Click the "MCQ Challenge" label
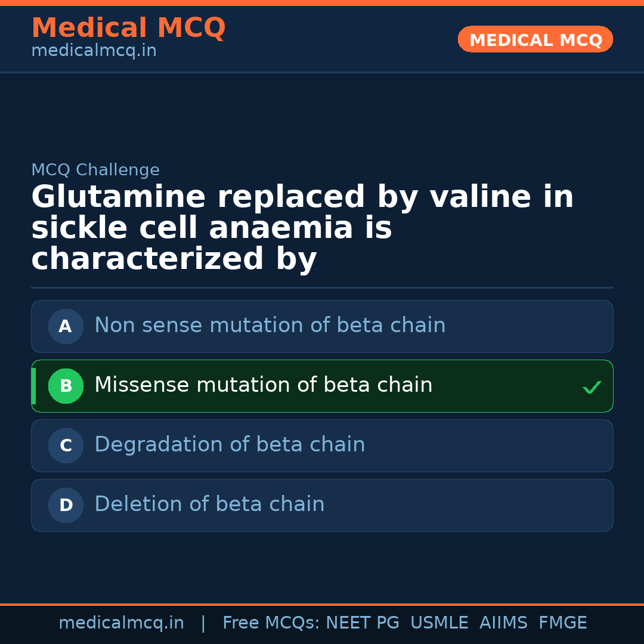644x644 pixels. (x=95, y=170)
